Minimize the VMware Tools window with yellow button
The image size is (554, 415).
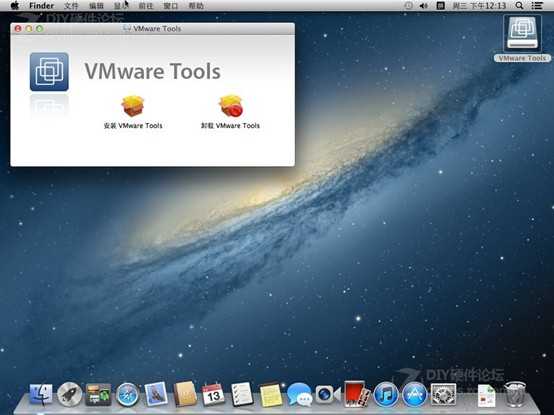click(29, 29)
